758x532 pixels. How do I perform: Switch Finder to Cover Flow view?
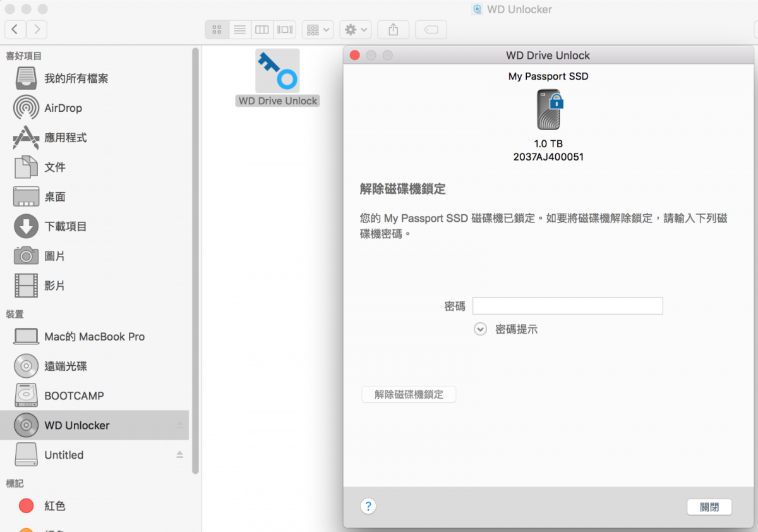(x=285, y=30)
